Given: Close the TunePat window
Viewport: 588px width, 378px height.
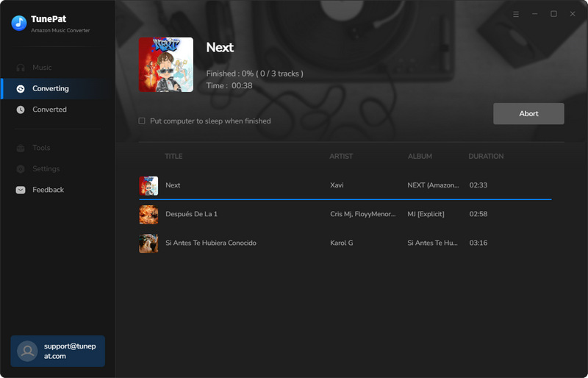Looking at the screenshot, I should click(x=573, y=14).
